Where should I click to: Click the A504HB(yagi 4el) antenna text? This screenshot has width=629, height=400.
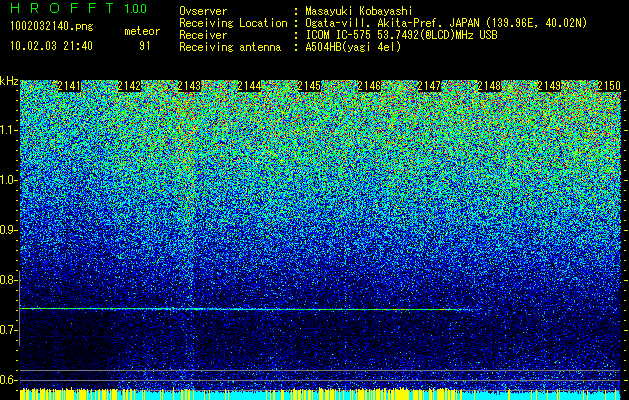353,47
